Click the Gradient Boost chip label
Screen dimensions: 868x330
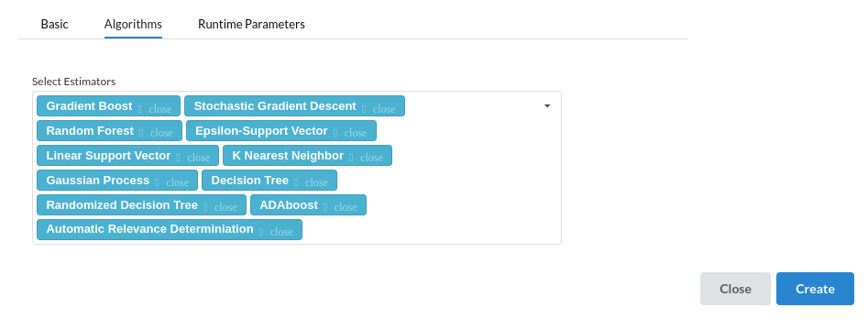click(x=89, y=105)
